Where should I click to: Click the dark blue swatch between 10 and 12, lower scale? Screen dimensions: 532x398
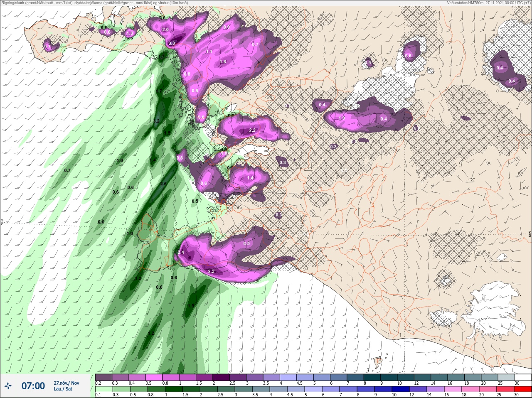(401, 389)
